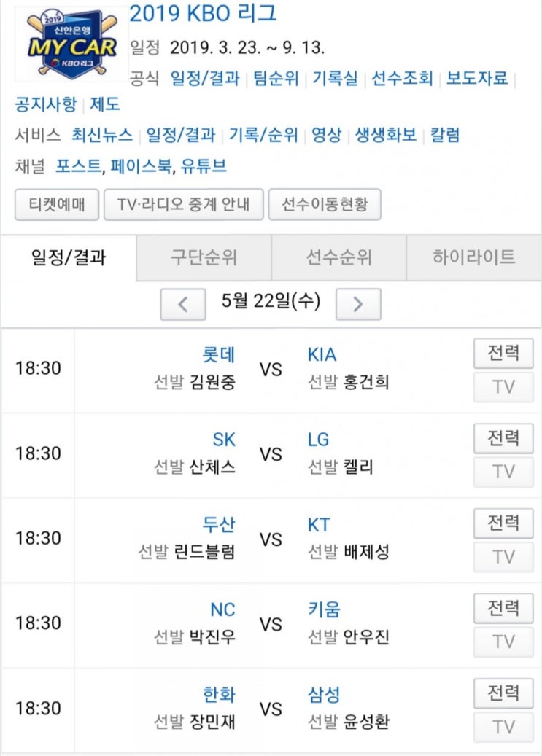
Task: Open the 유튜브 channel link
Action: (204, 166)
